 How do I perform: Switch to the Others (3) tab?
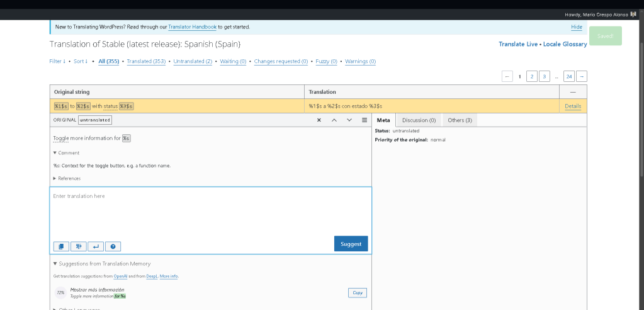(x=460, y=120)
